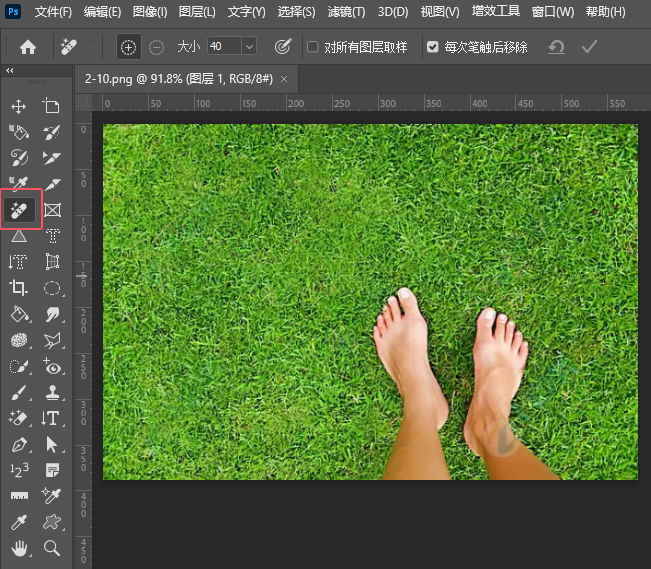
Task: Open the 图像(I) menu
Action: (150, 12)
